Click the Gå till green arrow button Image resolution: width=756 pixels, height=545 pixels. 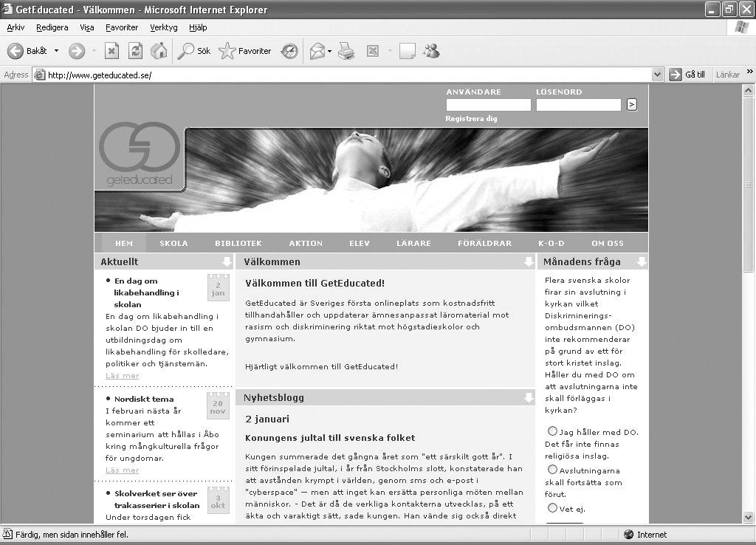click(675, 75)
